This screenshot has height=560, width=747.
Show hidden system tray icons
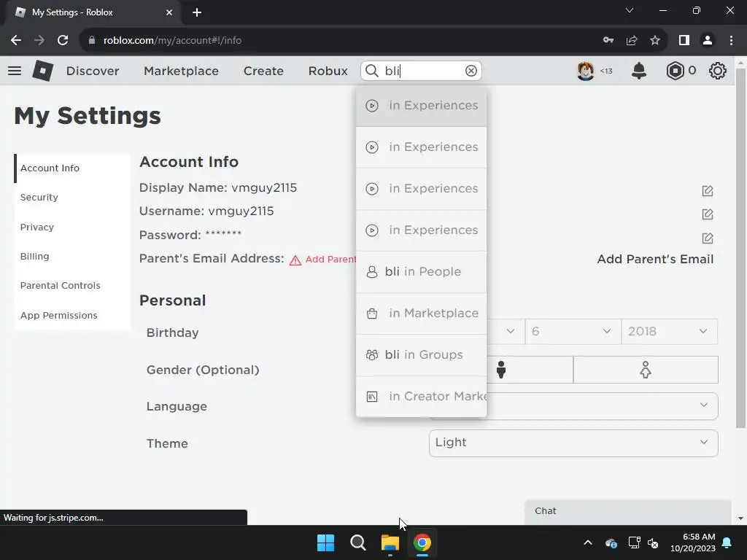coord(588,542)
